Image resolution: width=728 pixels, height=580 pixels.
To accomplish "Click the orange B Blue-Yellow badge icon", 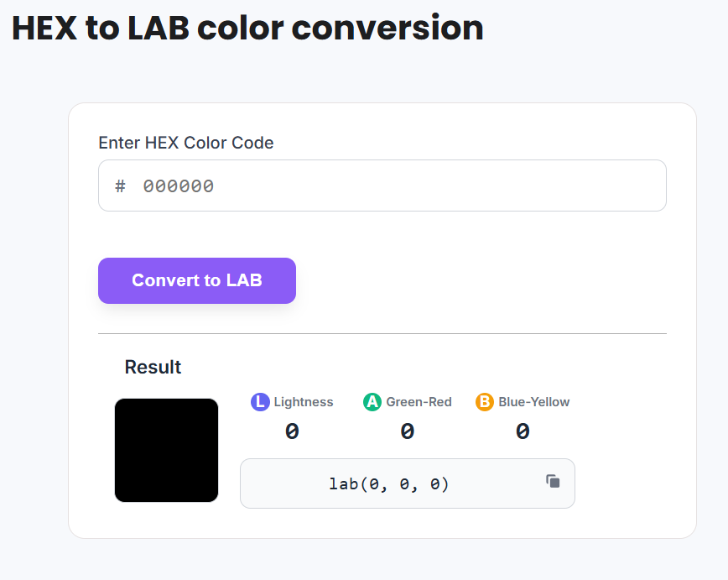I will point(485,402).
